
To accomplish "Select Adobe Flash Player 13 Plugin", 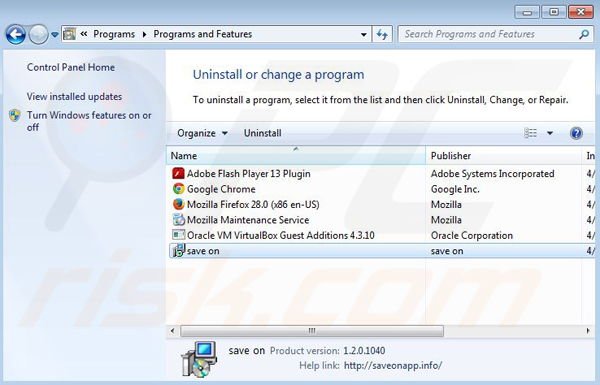I will pos(249,174).
